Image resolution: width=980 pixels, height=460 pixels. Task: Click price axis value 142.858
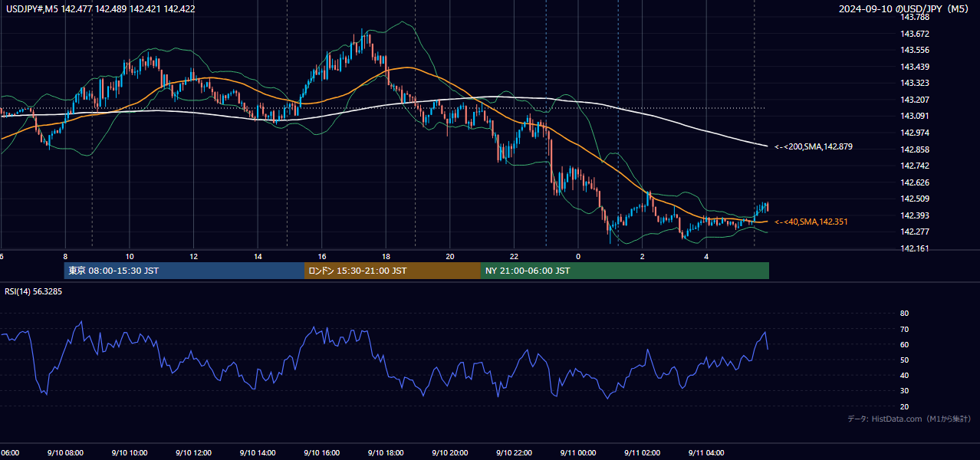coord(916,149)
